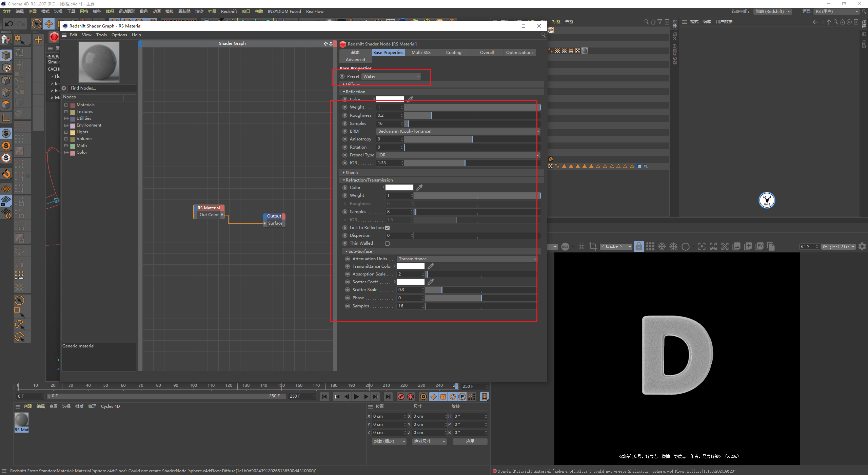
Task: Toggle autokeying red circular icon
Action: coord(411,397)
